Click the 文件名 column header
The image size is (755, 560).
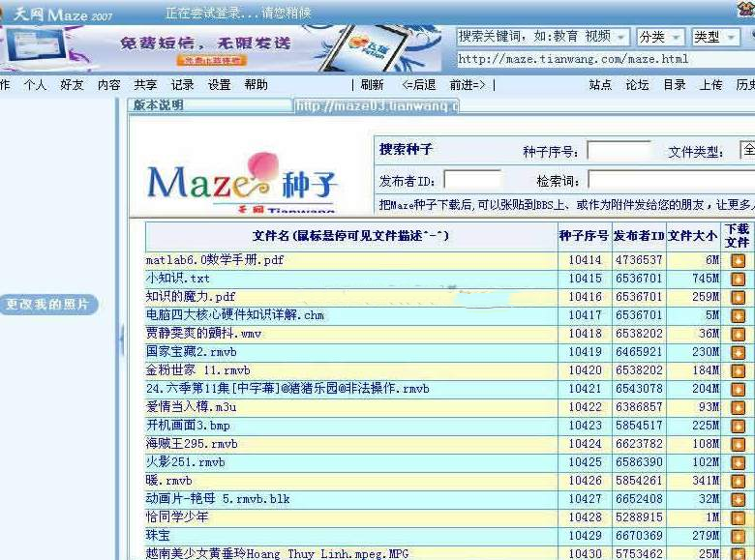[x=351, y=236]
